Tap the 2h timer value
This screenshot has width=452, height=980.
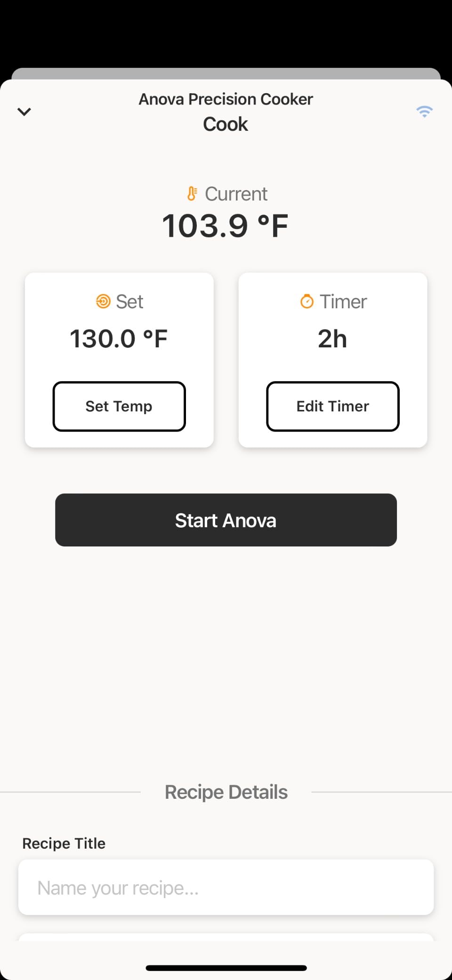(x=332, y=339)
